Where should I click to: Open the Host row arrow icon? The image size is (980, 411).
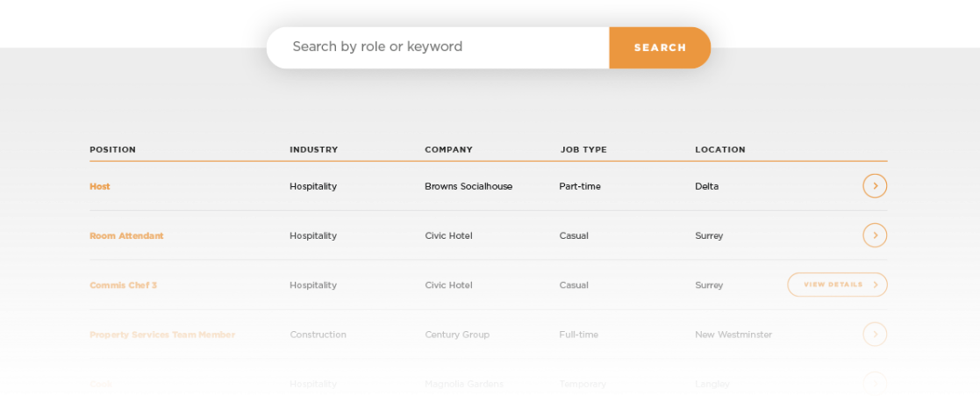875,186
